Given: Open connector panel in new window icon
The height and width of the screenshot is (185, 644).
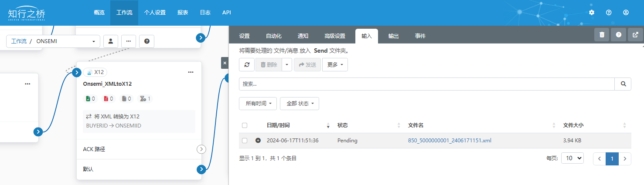Looking at the screenshot, I should (x=635, y=35).
